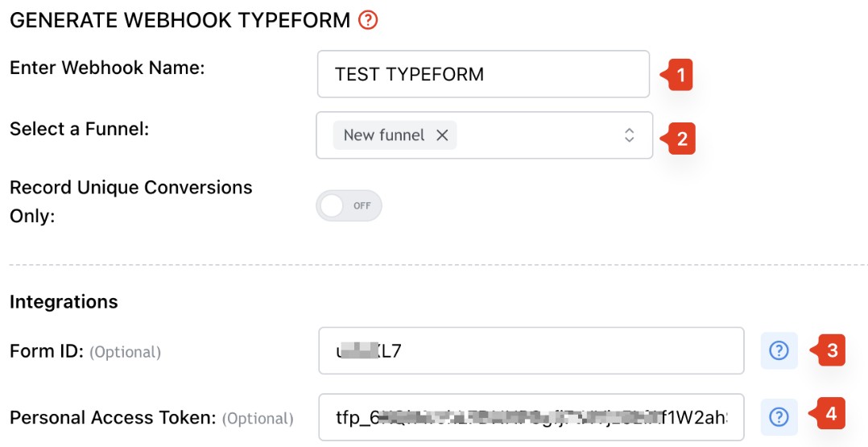Open the funnel selection combo box

point(485,135)
